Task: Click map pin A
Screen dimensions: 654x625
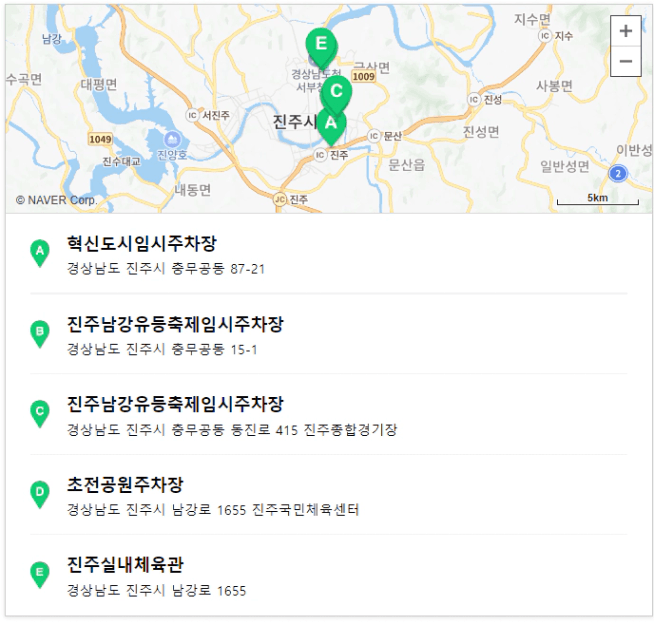Action: (x=330, y=123)
